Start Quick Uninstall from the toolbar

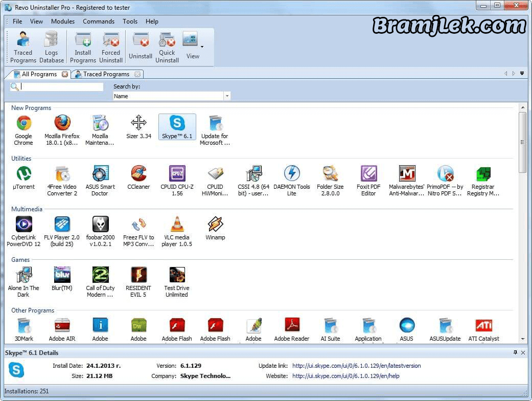click(x=167, y=47)
